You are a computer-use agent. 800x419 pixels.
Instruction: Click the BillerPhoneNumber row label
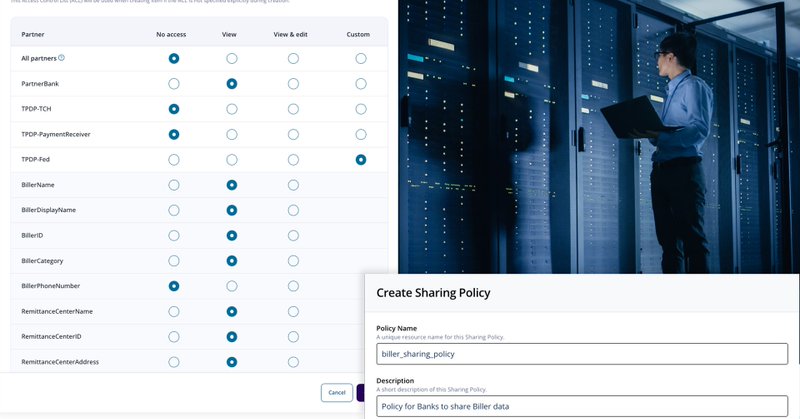51,286
